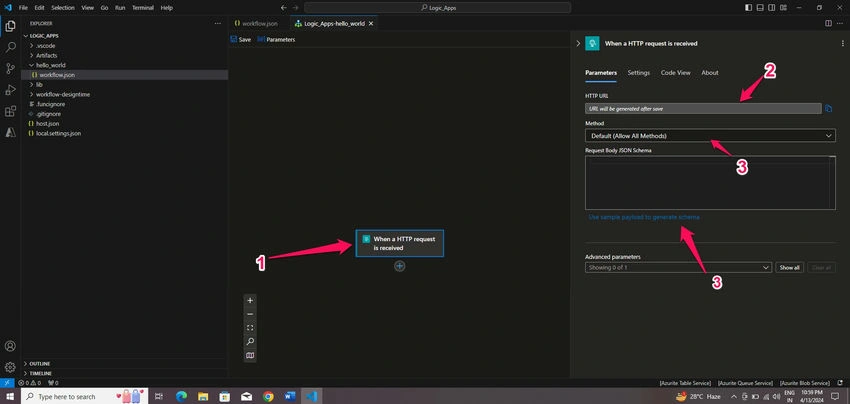The height and width of the screenshot is (404, 850).
Task: Expand the workflow-designtime folder
Action: 63,94
